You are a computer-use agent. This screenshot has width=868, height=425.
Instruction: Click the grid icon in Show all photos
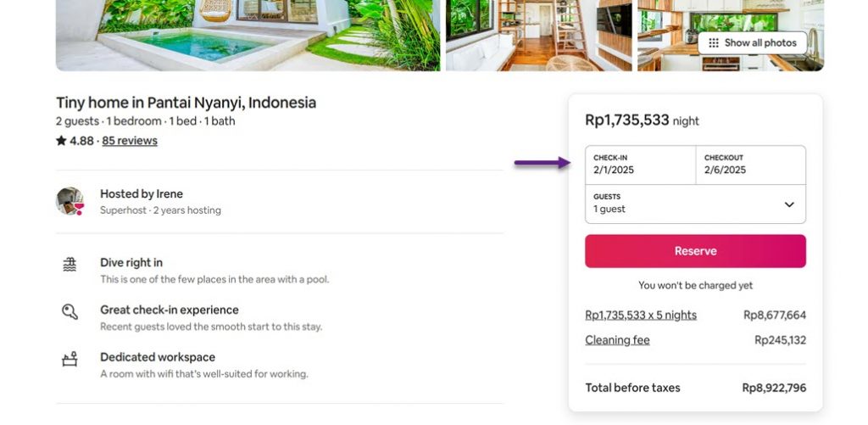point(714,42)
